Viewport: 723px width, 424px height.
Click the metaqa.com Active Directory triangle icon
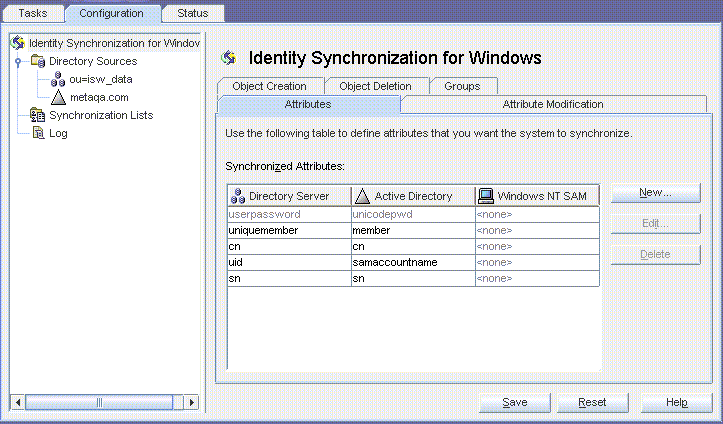58,97
